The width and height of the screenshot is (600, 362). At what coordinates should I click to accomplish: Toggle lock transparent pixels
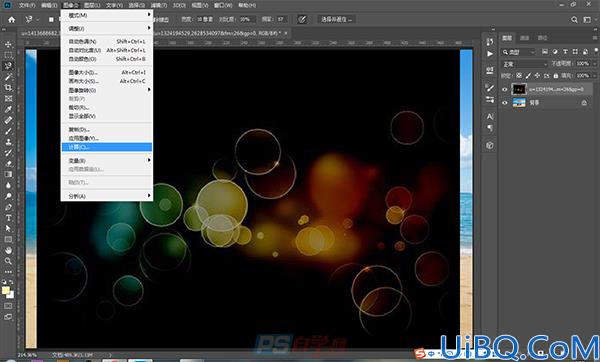[x=519, y=76]
